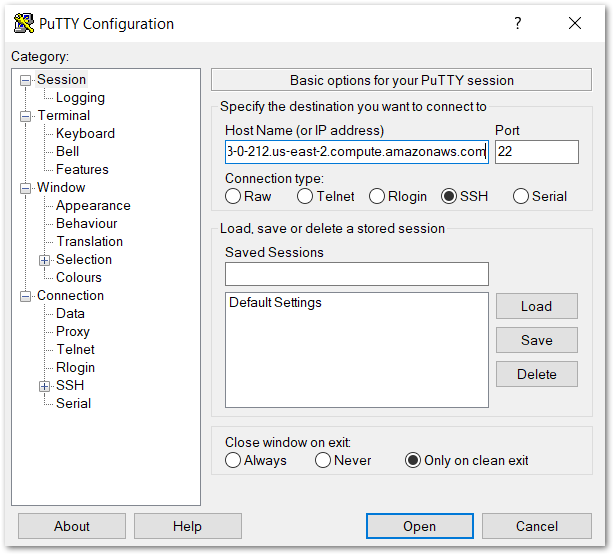Screen dimensions: 614x555
Task: Select the Window category
Action: [x=61, y=188]
